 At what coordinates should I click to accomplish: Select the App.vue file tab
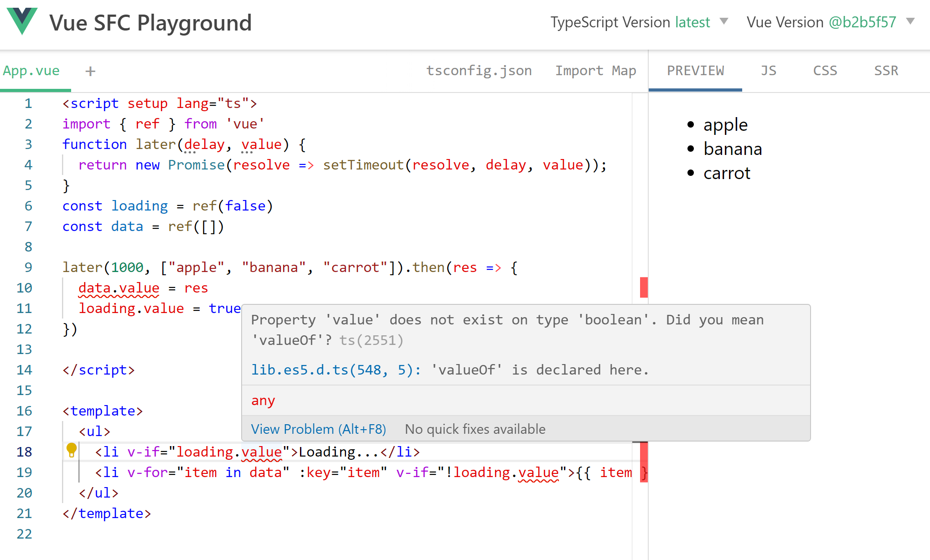[x=31, y=71]
